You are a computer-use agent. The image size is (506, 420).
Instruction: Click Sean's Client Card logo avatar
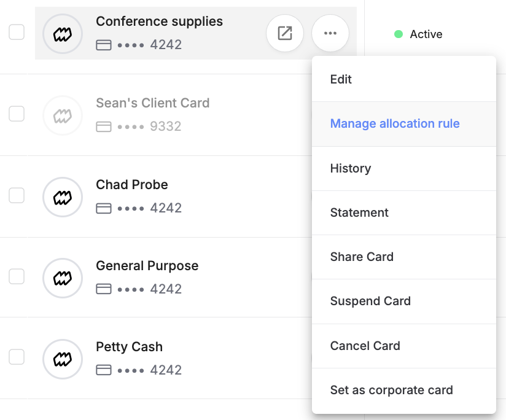click(63, 115)
